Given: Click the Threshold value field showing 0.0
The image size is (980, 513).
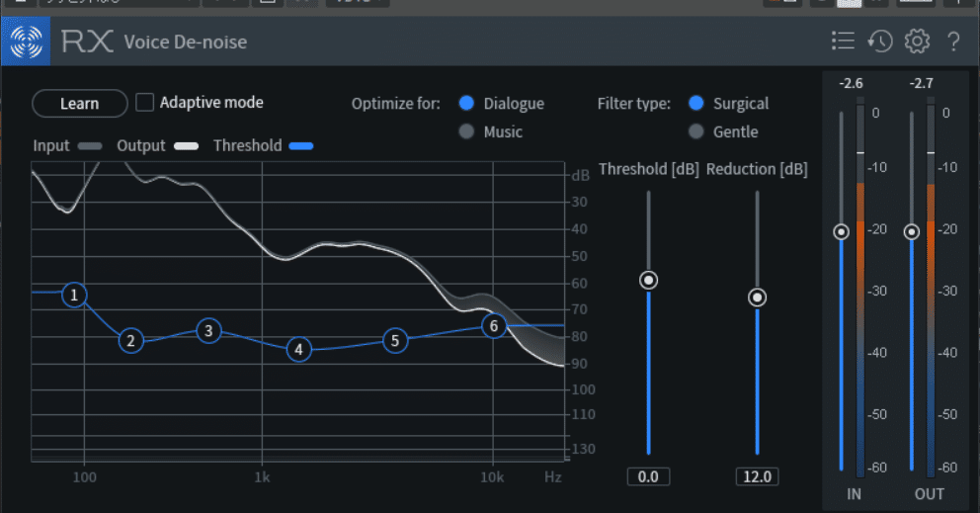Looking at the screenshot, I should pos(649,476).
